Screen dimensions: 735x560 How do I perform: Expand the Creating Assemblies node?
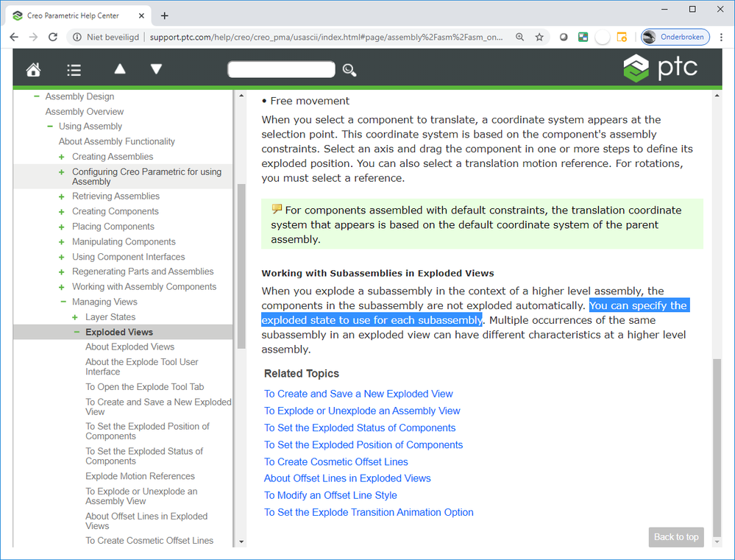coord(63,157)
